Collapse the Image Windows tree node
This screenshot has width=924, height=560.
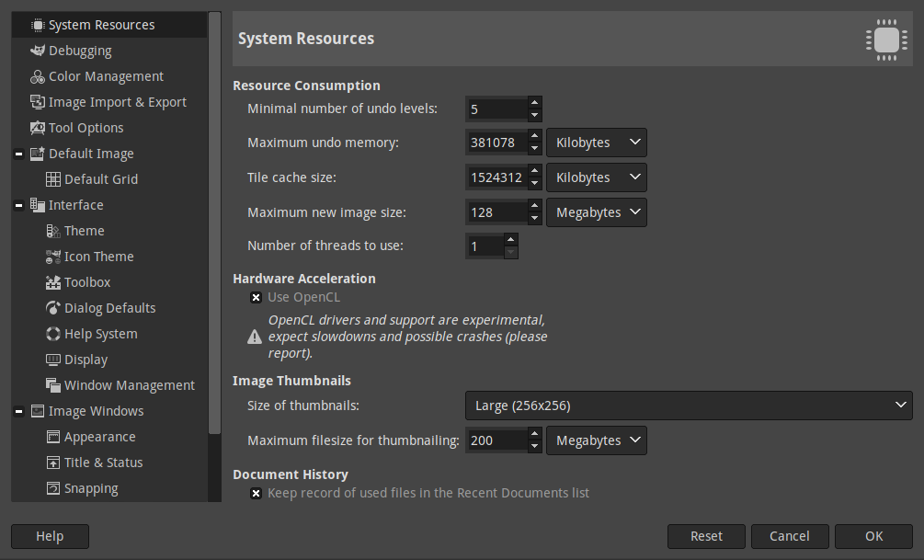click(19, 411)
